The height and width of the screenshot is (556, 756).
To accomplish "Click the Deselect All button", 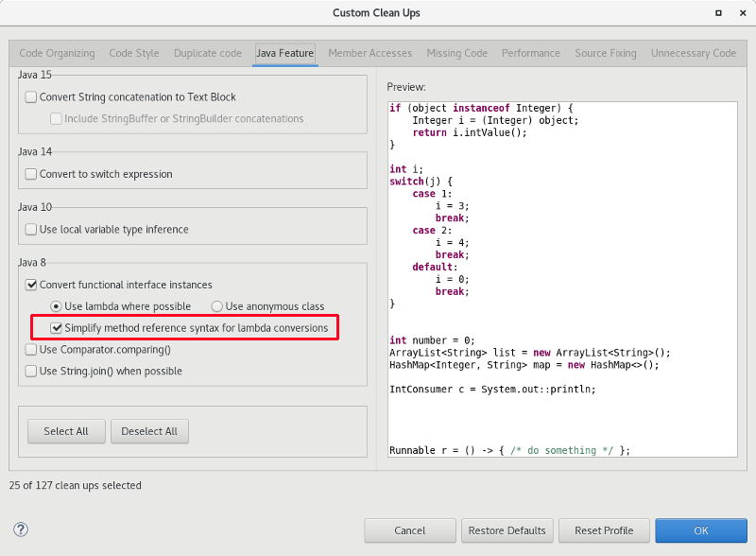I will (x=149, y=431).
